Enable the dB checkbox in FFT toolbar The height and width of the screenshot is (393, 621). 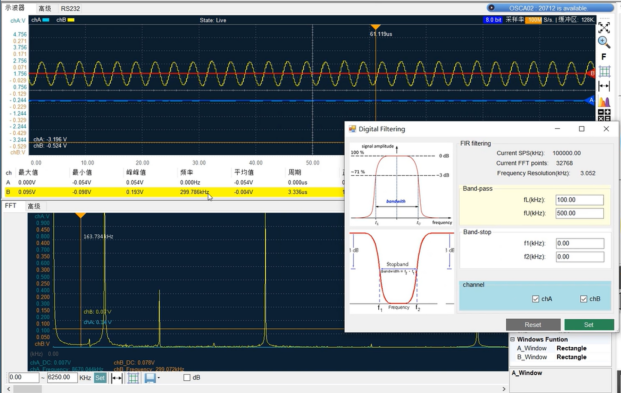point(187,378)
